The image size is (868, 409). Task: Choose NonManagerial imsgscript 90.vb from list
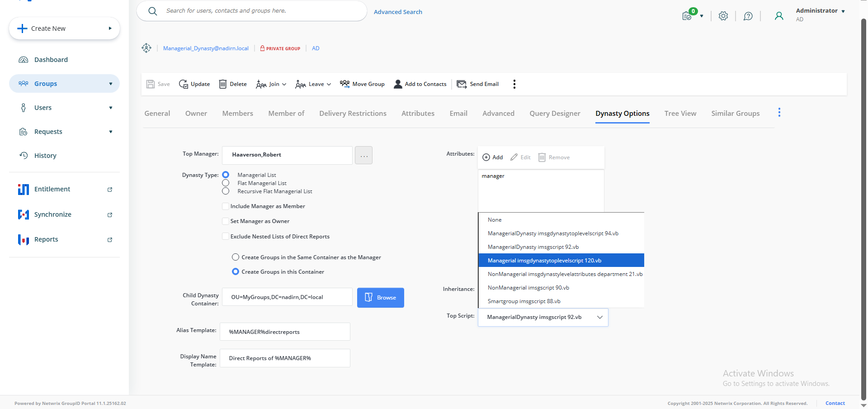[528, 288]
